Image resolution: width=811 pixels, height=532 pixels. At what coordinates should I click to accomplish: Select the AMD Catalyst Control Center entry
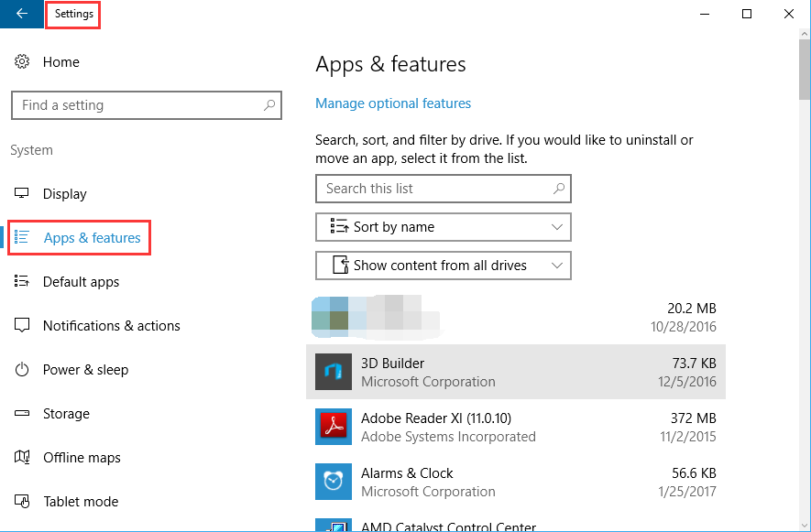click(448, 527)
